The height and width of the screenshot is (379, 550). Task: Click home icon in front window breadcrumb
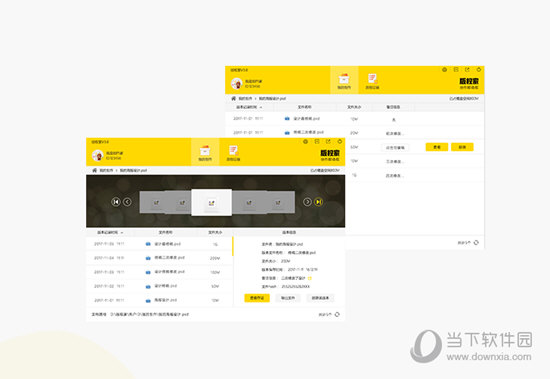pos(94,170)
